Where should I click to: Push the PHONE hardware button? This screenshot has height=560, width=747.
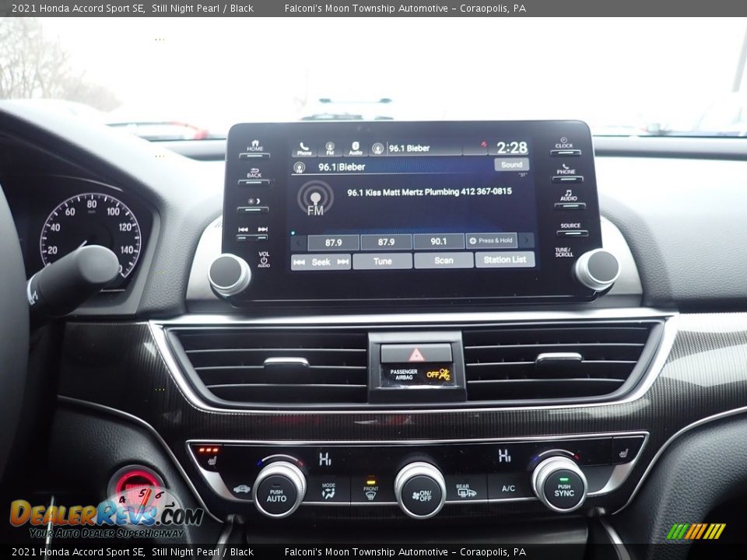(x=566, y=173)
